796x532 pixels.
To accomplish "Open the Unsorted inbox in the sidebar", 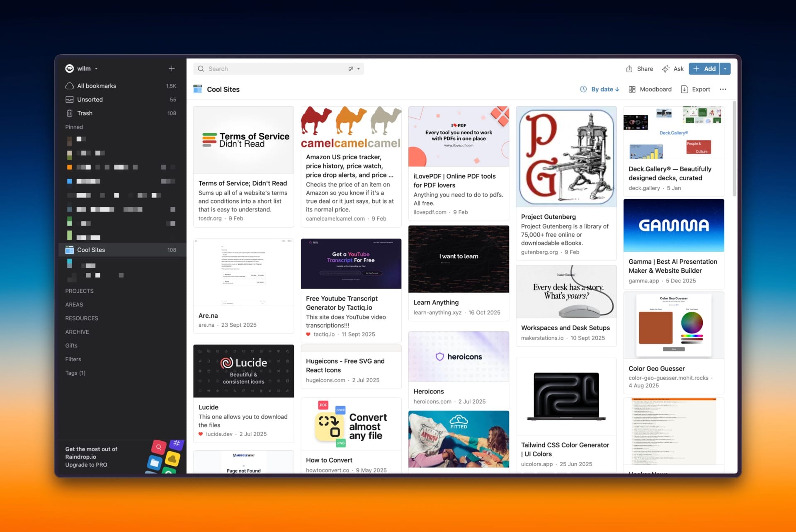I will pos(90,100).
